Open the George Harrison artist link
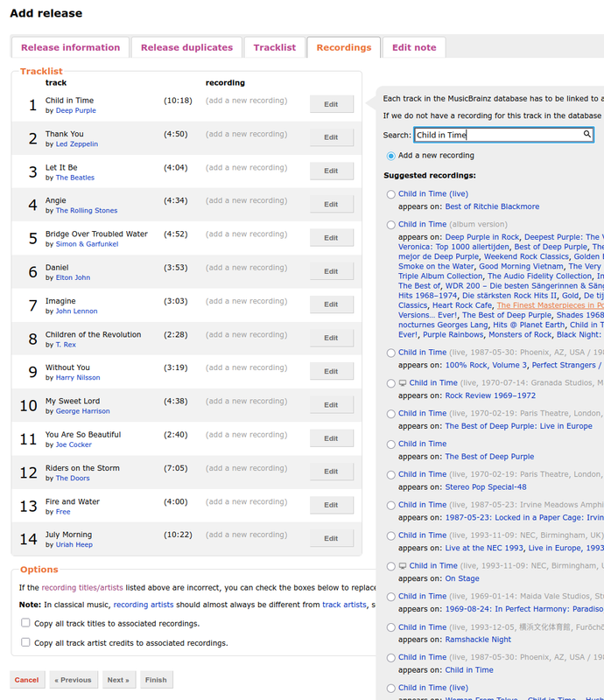Image resolution: width=604 pixels, height=700 pixels. coord(82,410)
